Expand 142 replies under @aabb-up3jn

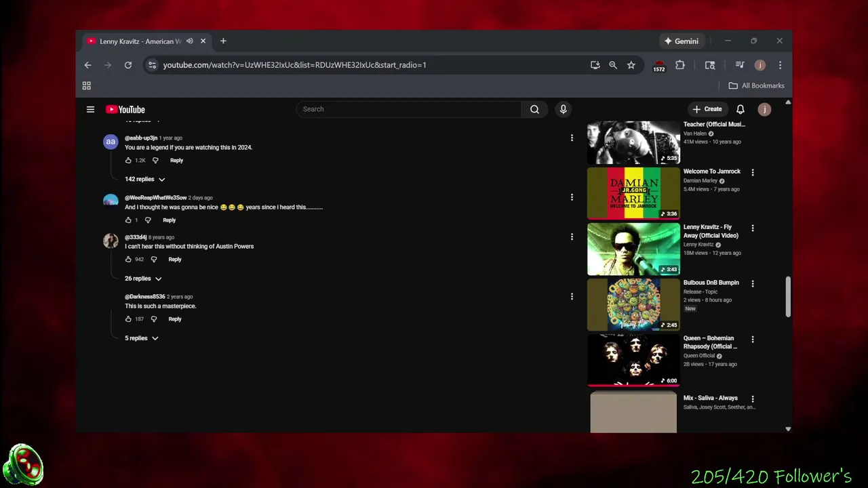coord(144,179)
